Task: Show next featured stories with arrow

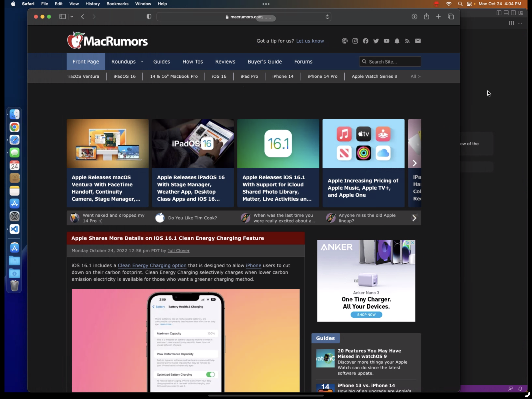Action: click(414, 163)
